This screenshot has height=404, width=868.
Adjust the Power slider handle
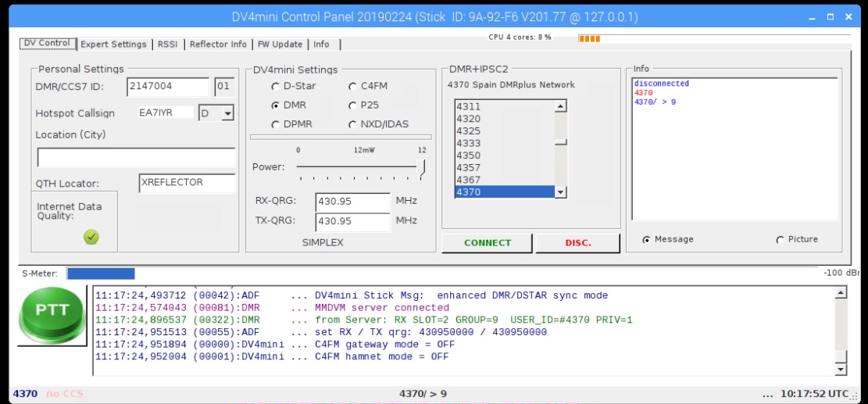point(421,168)
